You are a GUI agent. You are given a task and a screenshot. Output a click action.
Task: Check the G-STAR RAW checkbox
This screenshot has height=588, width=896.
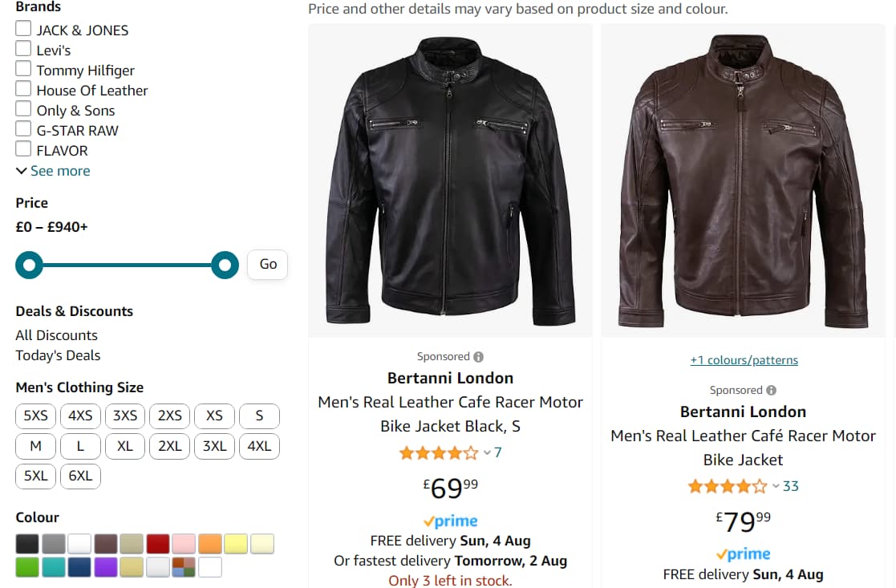tap(23, 128)
